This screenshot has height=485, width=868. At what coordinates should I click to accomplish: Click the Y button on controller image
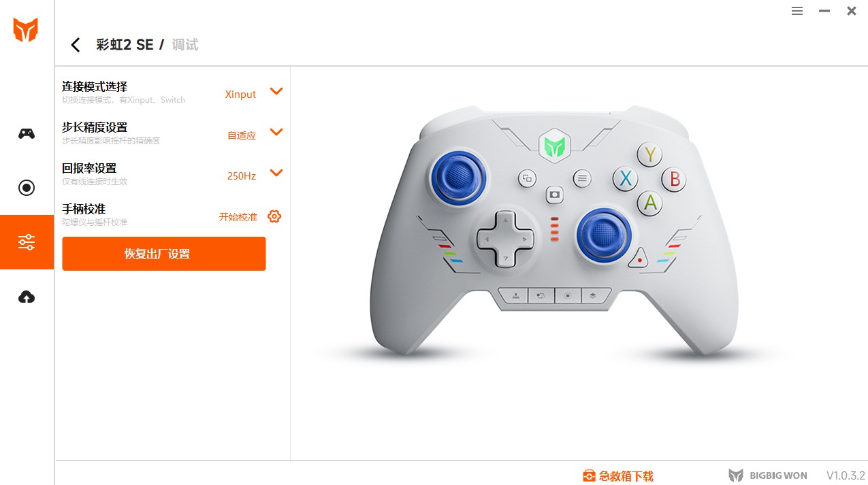pos(649,154)
